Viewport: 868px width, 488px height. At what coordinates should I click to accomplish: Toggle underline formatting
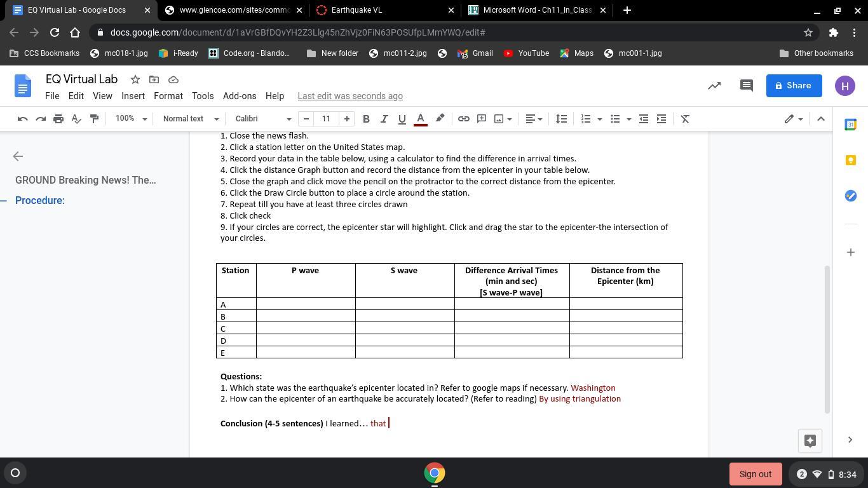[x=402, y=119]
